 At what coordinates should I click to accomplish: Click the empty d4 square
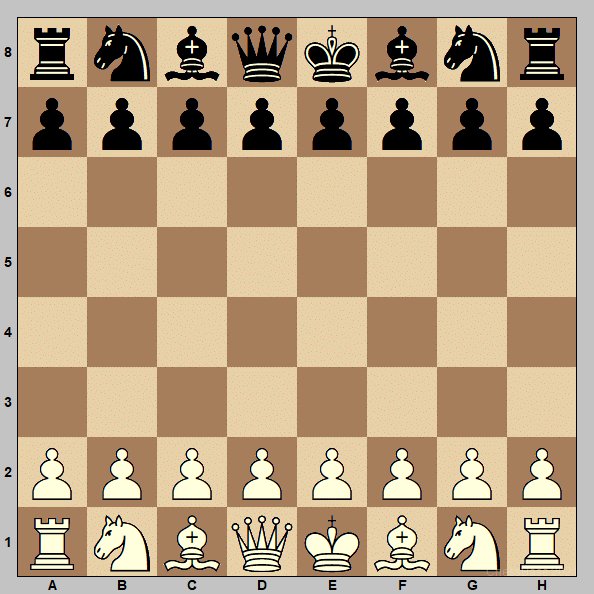point(262,333)
